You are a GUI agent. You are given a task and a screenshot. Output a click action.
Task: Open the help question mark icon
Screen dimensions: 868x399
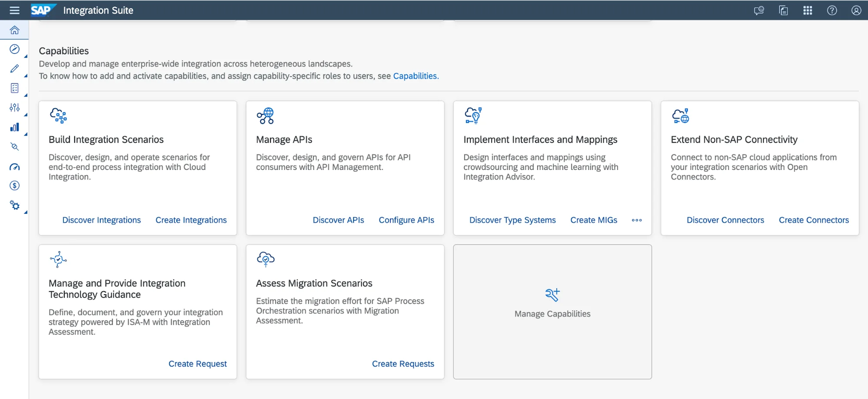[x=832, y=10]
